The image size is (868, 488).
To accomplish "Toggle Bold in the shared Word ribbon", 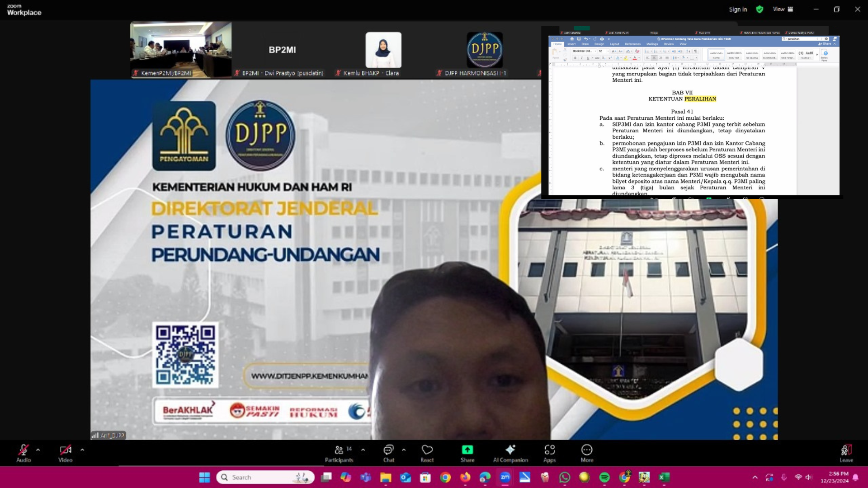I will tap(575, 58).
